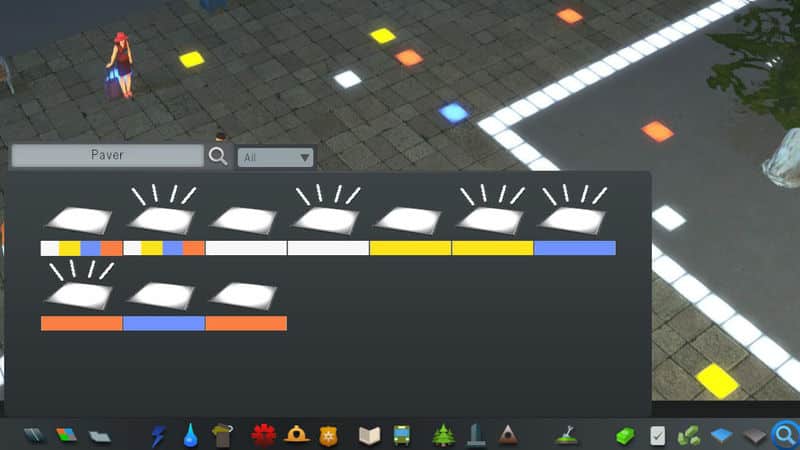The height and width of the screenshot is (450, 800).
Task: Toggle the Find It magnifier toolbar button
Action: click(784, 435)
